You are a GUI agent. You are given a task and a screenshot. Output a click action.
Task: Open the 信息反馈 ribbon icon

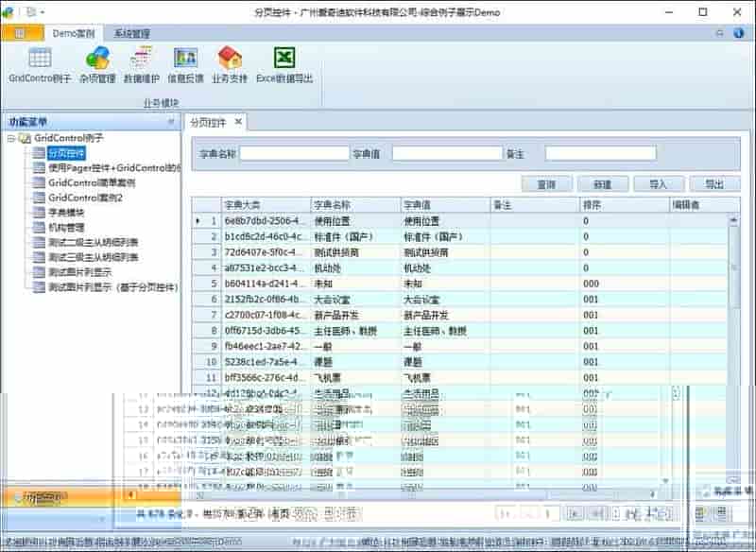185,65
